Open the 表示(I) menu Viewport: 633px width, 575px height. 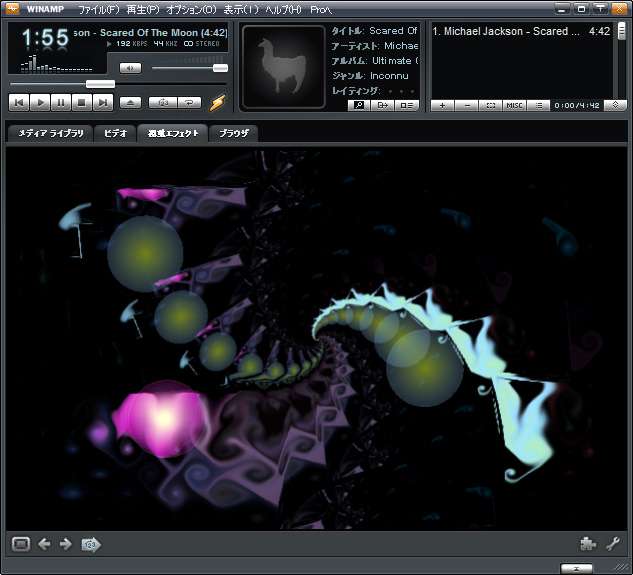click(x=241, y=9)
